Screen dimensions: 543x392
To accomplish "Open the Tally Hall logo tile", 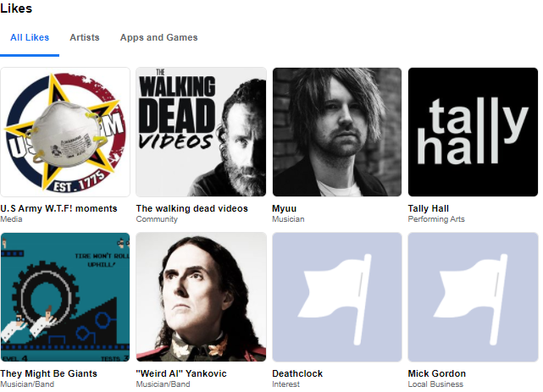I will [x=473, y=132].
